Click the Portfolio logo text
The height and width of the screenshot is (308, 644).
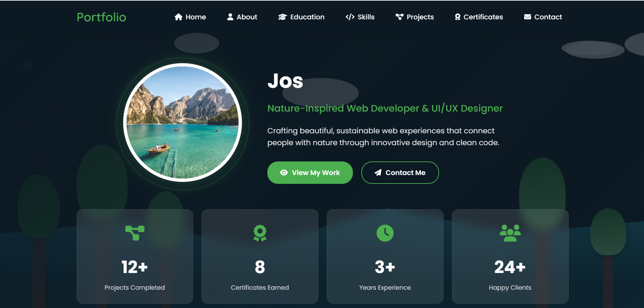click(x=101, y=17)
